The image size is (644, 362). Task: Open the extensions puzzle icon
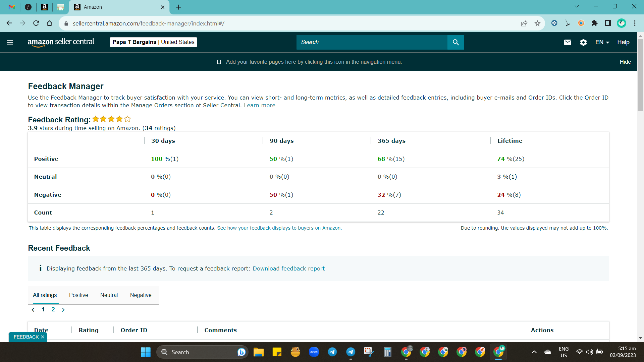[x=594, y=23]
